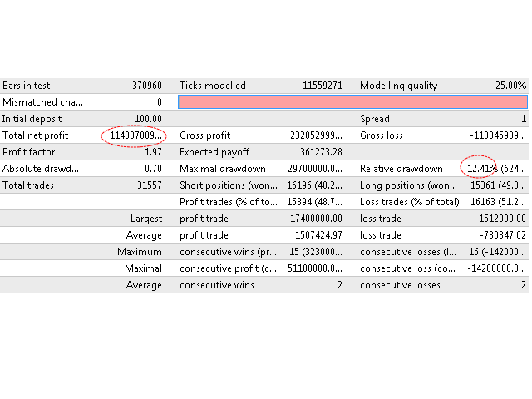Click Maximal drawdown value 29700000
532x399 pixels.
(x=315, y=169)
